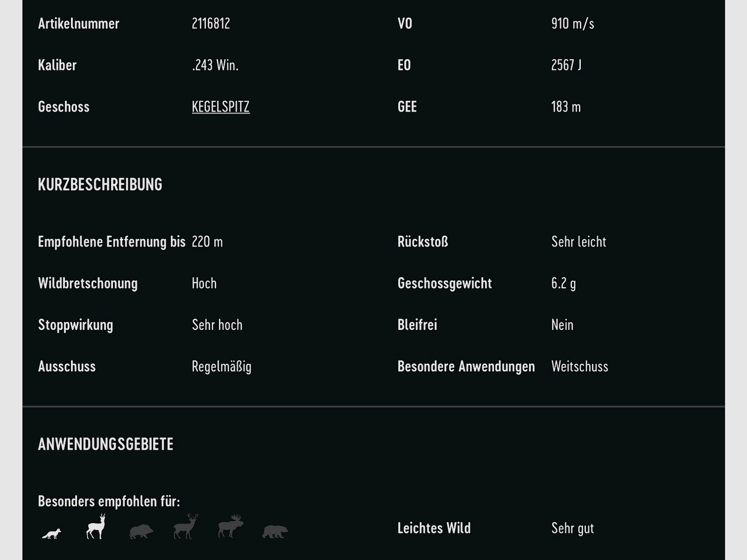Image resolution: width=747 pixels, height=560 pixels.
Task: Select the Anwendungsgebiete section header
Action: pyautogui.click(x=106, y=444)
